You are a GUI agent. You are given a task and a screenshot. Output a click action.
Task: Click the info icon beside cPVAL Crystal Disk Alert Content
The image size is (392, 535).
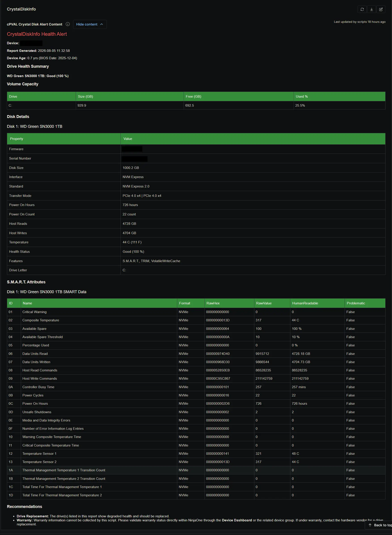click(x=68, y=24)
